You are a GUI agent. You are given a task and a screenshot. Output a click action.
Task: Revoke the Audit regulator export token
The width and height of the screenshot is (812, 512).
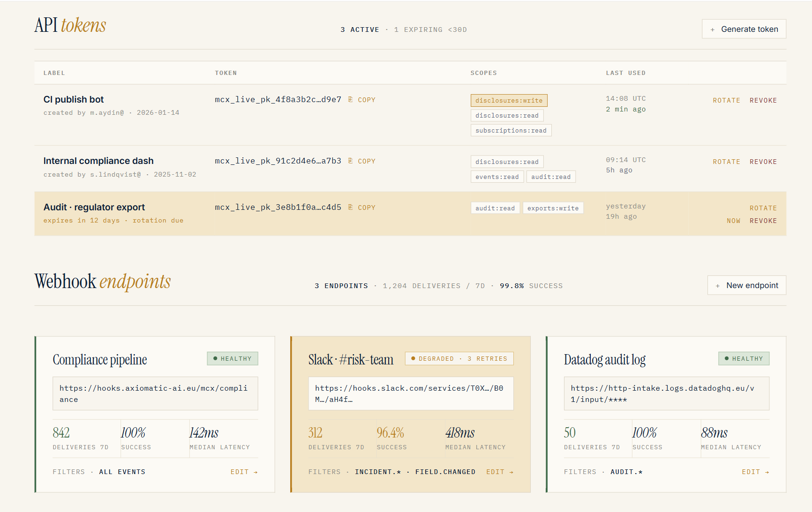[763, 221]
